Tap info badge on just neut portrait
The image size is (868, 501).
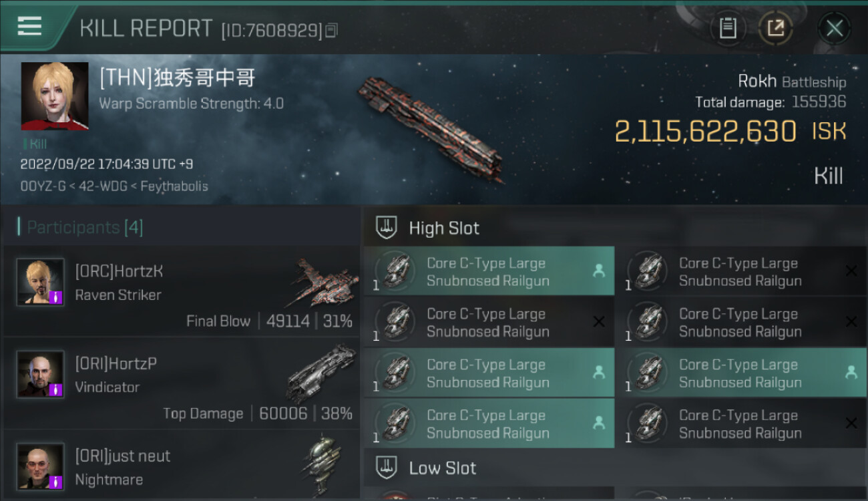56,482
